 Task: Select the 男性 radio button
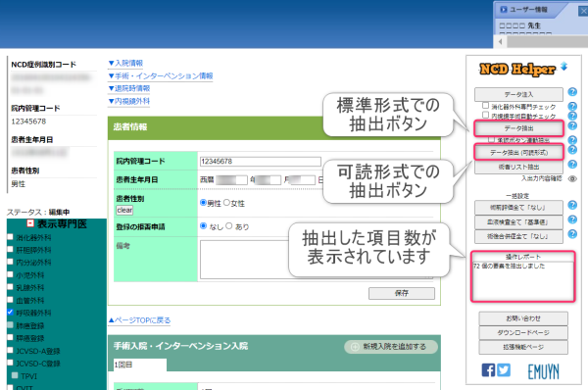[203, 203]
